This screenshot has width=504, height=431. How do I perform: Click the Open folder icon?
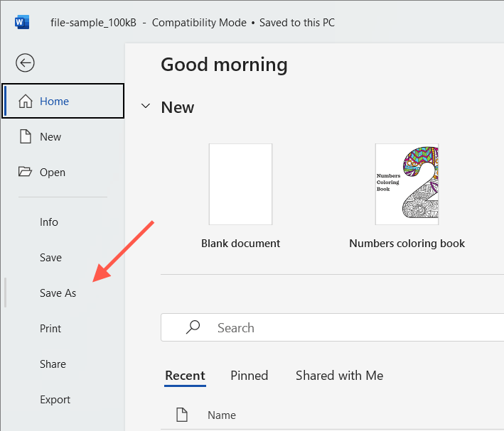click(x=26, y=173)
